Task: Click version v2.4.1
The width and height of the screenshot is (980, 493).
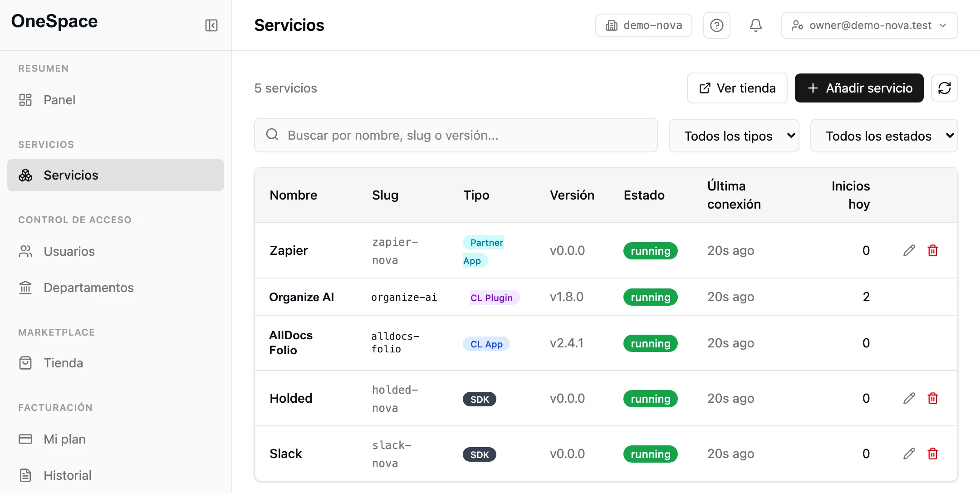Action: (x=567, y=343)
